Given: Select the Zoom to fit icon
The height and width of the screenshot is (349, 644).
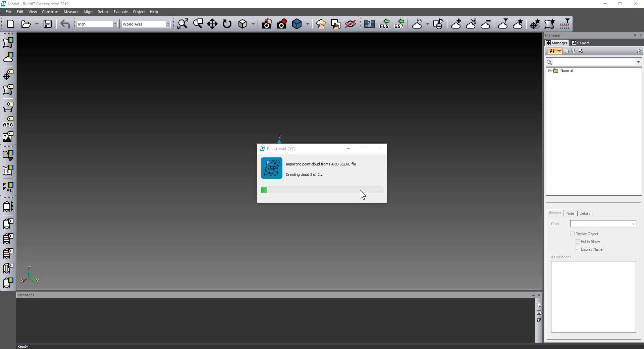Looking at the screenshot, I should click(183, 24).
